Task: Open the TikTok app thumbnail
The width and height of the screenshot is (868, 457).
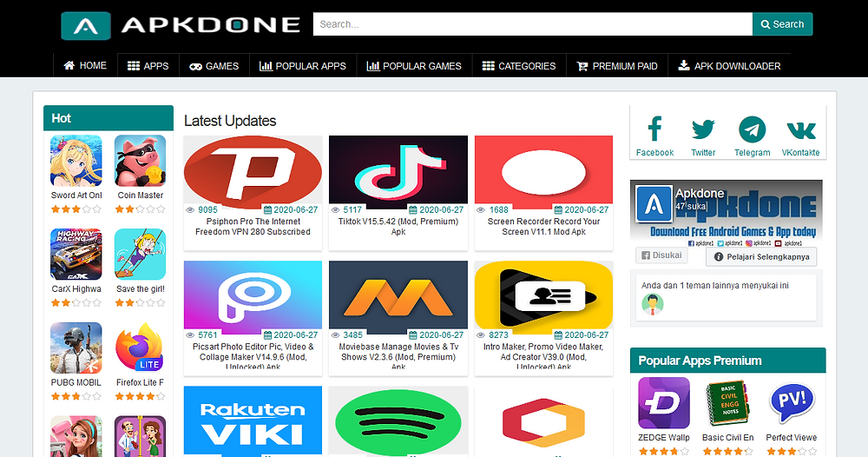Action: 398,169
